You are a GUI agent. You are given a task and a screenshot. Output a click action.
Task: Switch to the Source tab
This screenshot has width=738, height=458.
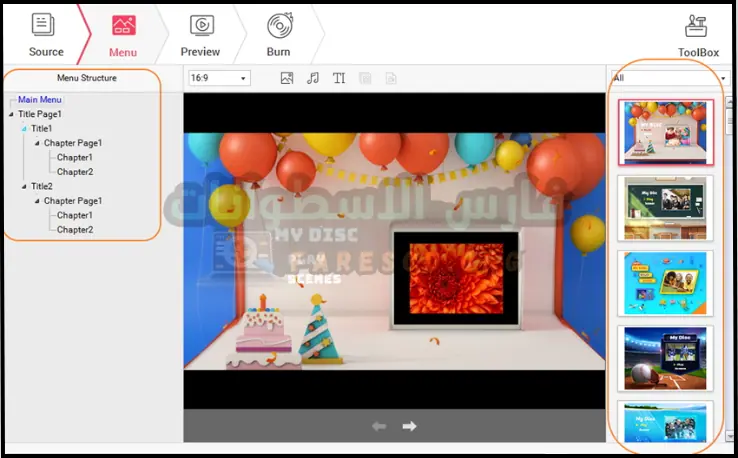point(45,35)
